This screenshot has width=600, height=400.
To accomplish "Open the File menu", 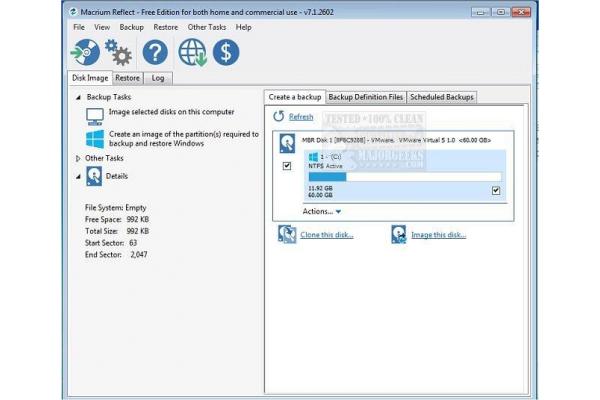I will [79, 27].
